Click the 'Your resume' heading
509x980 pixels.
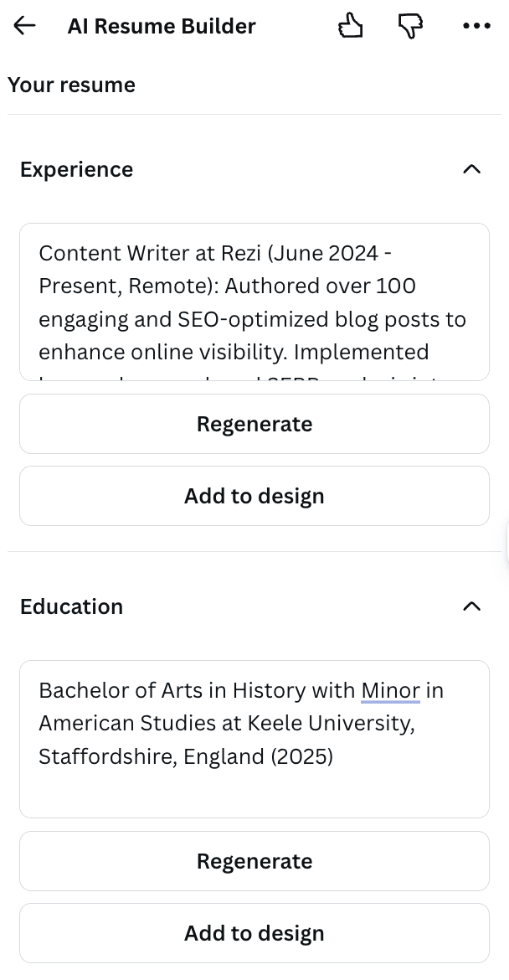(71, 85)
